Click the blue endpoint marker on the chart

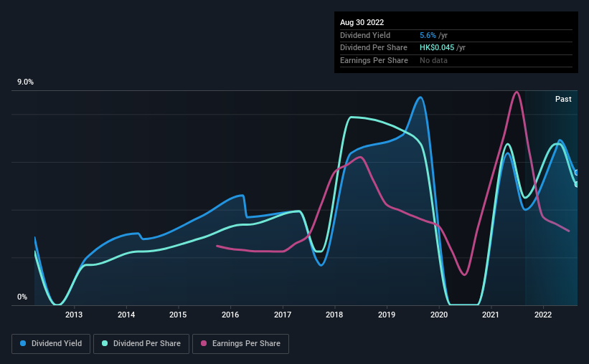[x=577, y=173]
